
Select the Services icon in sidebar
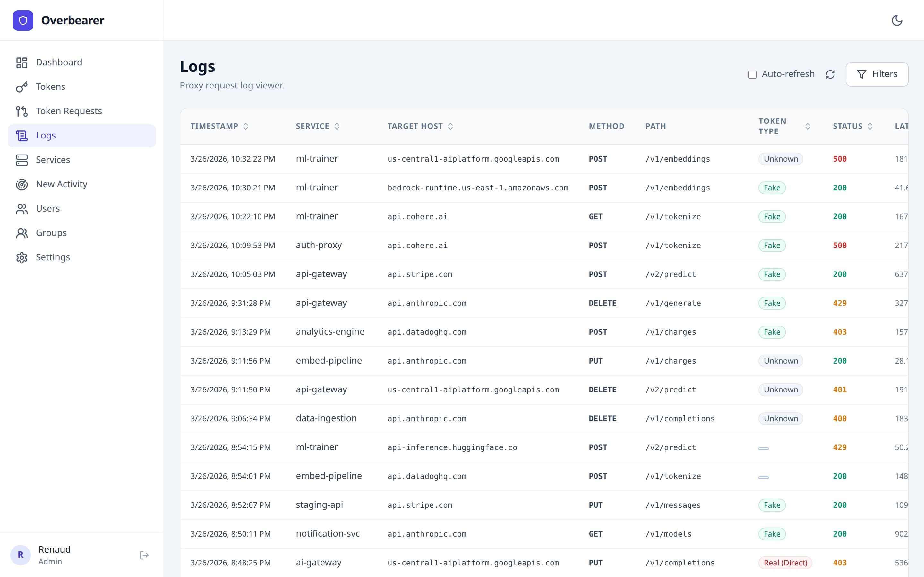tap(22, 160)
